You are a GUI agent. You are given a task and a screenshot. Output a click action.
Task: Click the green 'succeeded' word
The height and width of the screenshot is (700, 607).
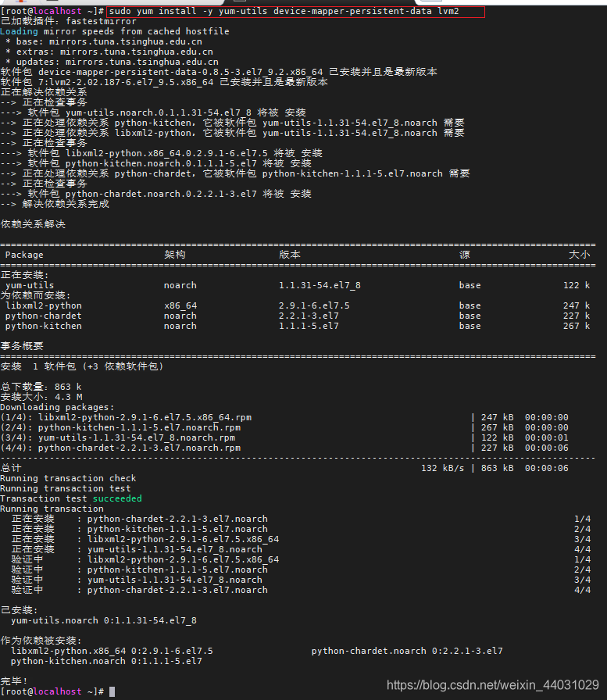click(117, 498)
